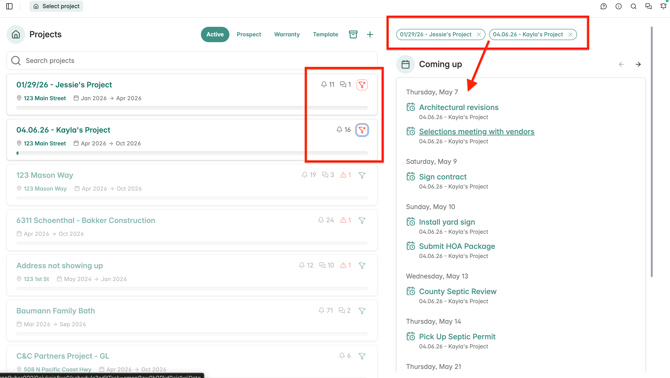Click comments count 10 on Address not showing up
The height and width of the screenshot is (378, 670).
pos(327,266)
